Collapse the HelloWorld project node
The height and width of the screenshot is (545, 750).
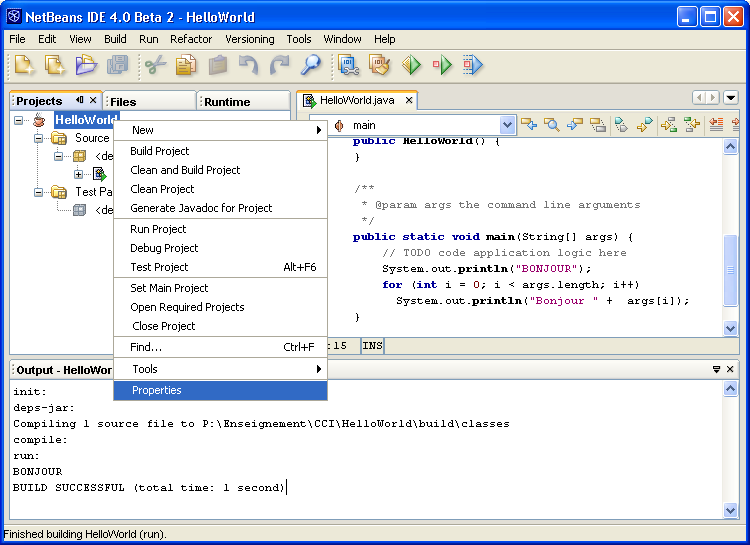[18, 120]
